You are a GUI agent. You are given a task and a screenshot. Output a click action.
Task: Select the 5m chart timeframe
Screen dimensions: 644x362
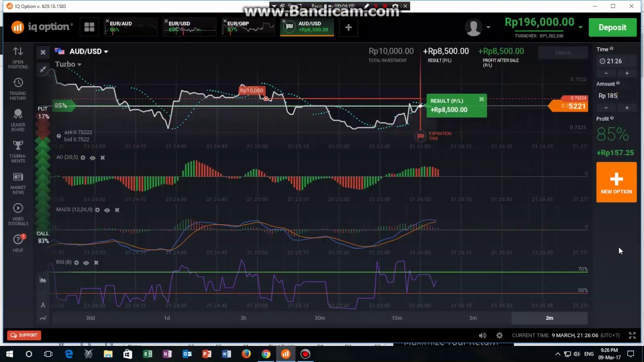(473, 318)
